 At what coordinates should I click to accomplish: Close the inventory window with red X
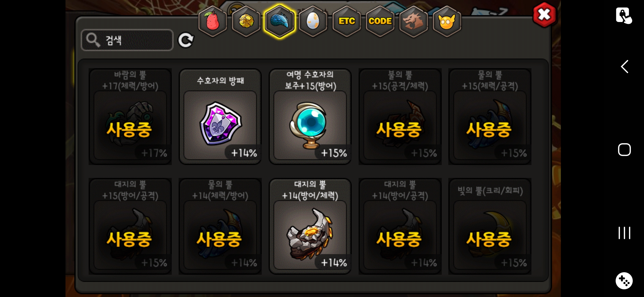544,15
